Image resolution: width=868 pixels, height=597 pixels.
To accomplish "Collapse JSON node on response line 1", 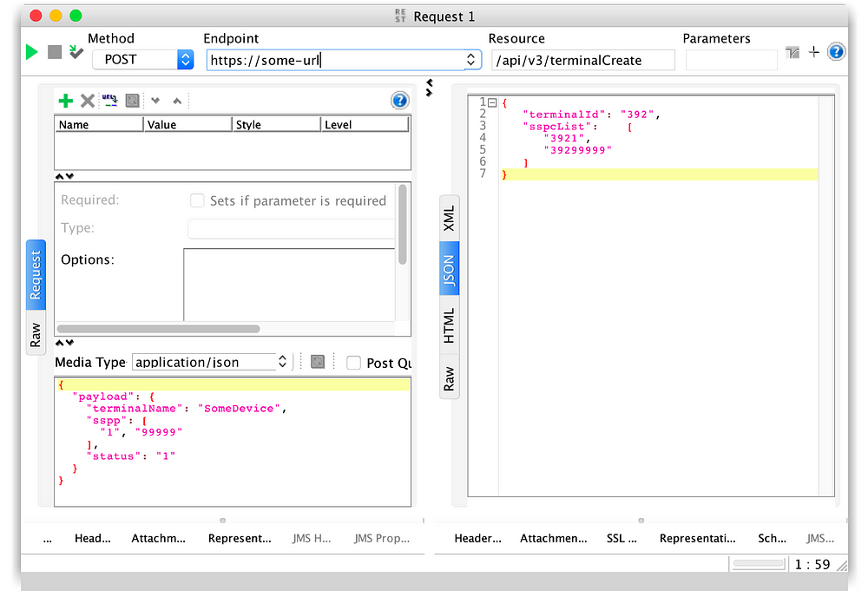I will click(x=492, y=102).
